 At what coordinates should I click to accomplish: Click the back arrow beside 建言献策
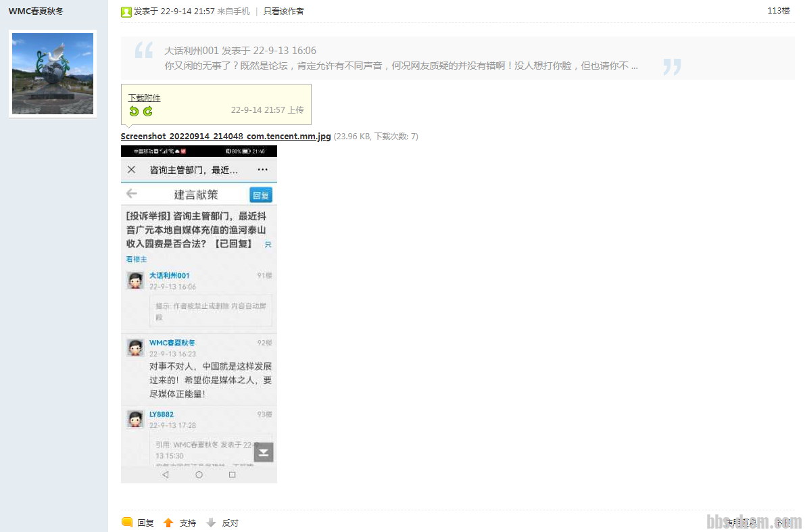point(132,194)
